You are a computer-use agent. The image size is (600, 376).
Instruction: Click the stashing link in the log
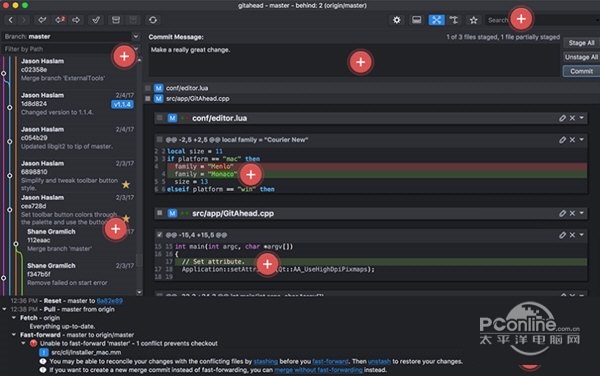pyautogui.click(x=266, y=361)
